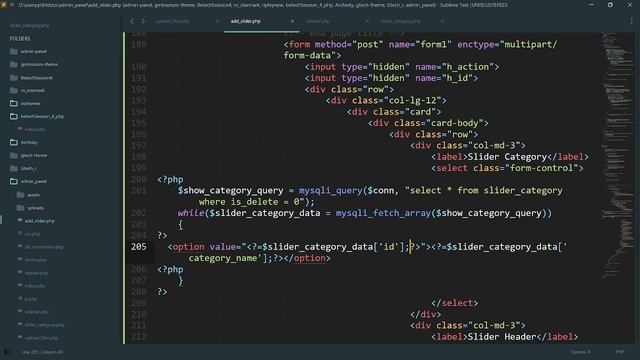
Task: Click 'form-control' class value on line 199
Action: pyautogui.click(x=542, y=168)
